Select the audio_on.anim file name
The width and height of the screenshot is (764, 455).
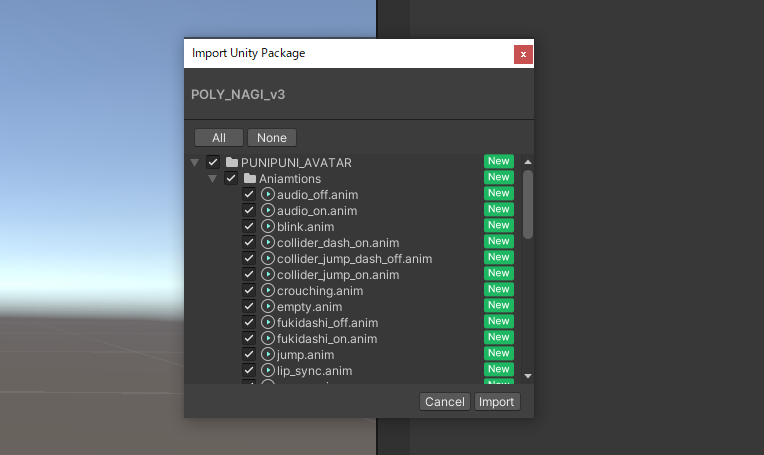[x=317, y=211]
